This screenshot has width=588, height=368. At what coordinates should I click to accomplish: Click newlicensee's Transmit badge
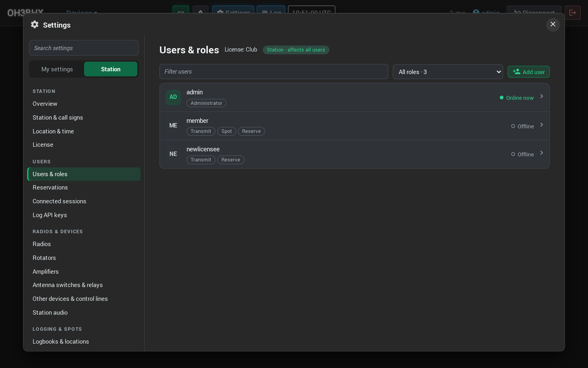click(201, 160)
